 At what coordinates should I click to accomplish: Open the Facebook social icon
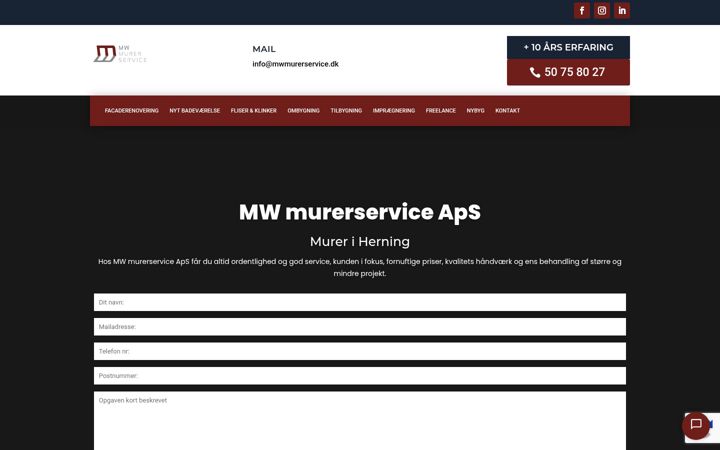tap(582, 11)
